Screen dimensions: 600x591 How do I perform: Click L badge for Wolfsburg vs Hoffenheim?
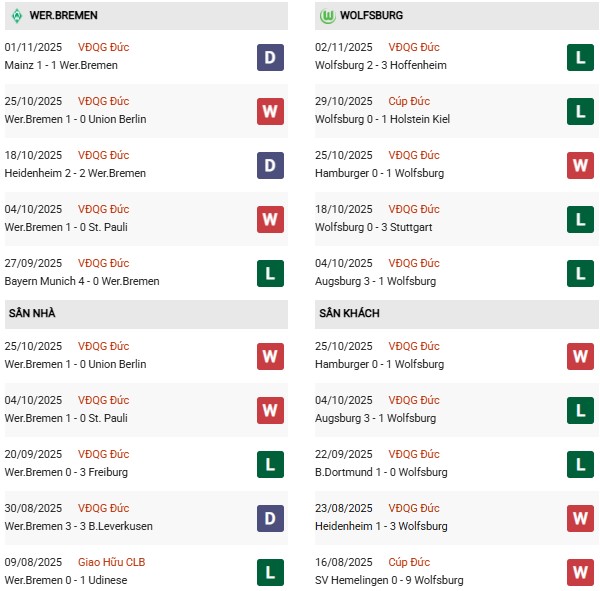pyautogui.click(x=580, y=57)
